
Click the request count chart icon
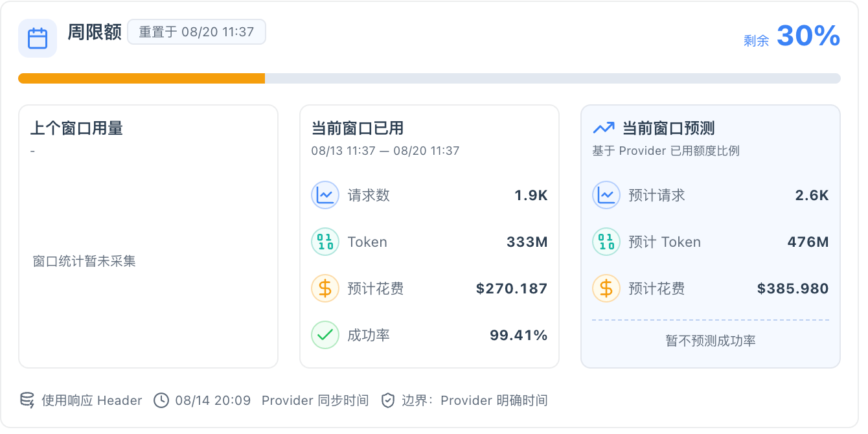325,195
